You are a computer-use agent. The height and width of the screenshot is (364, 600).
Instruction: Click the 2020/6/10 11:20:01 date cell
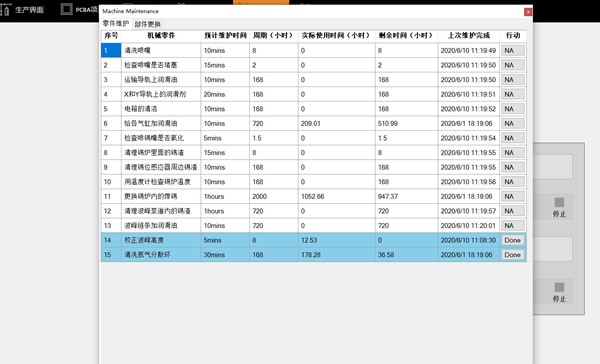469,225
